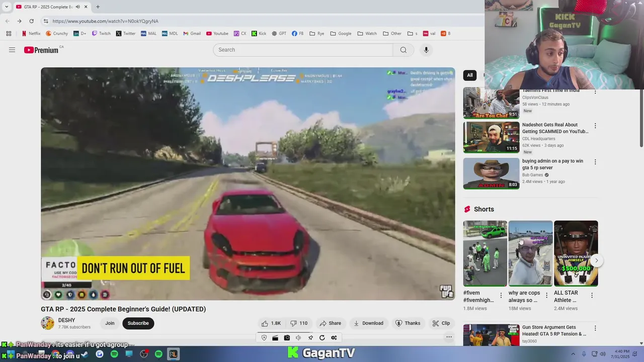Click the overlay toolbar shield icon
Image resolution: width=644 pixels, height=362 pixels.
(x=264, y=338)
